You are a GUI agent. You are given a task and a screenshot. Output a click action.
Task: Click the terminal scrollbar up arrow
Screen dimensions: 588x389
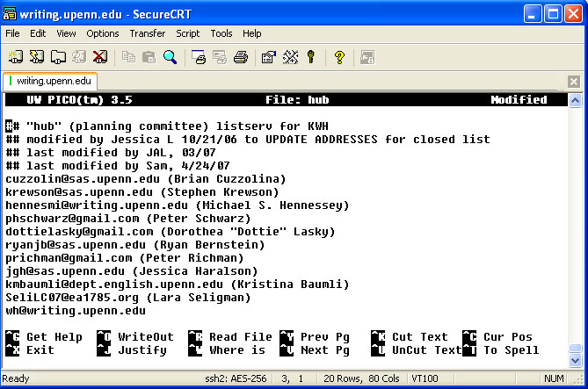tap(575, 100)
